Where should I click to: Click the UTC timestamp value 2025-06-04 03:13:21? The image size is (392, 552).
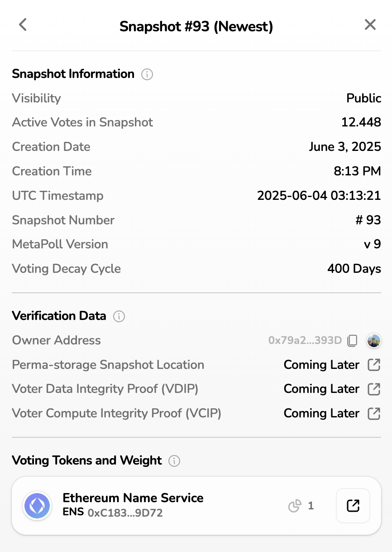pos(319,196)
